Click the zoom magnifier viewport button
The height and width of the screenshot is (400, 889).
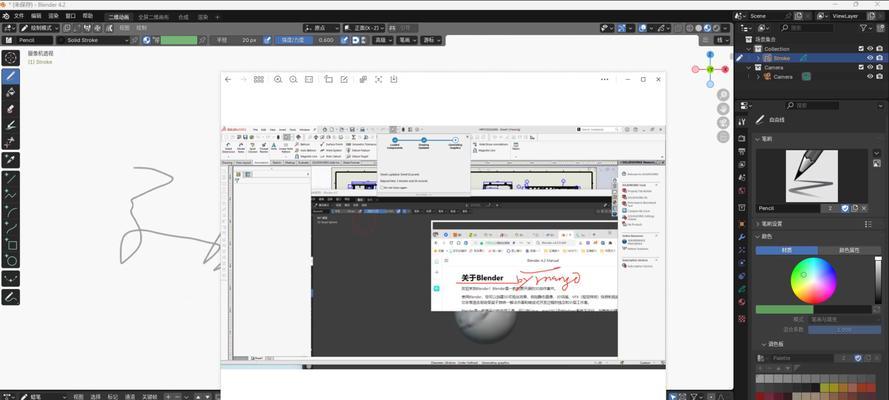point(723,94)
